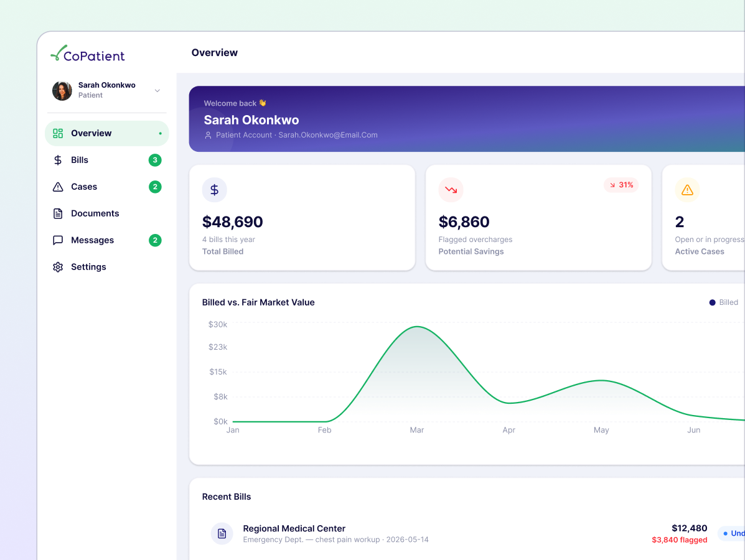Viewport: 745px width, 560px height.
Task: Open the Documents page icon
Action: click(58, 213)
